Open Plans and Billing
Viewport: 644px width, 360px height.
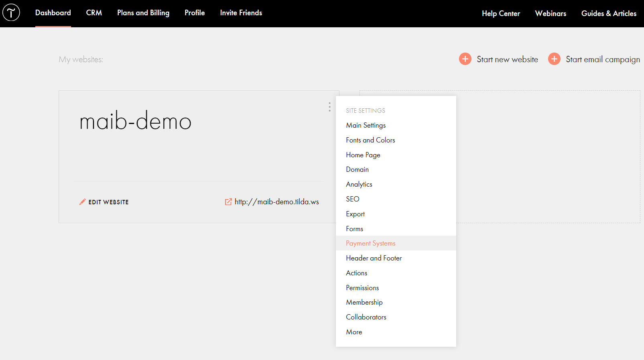pyautogui.click(x=143, y=13)
